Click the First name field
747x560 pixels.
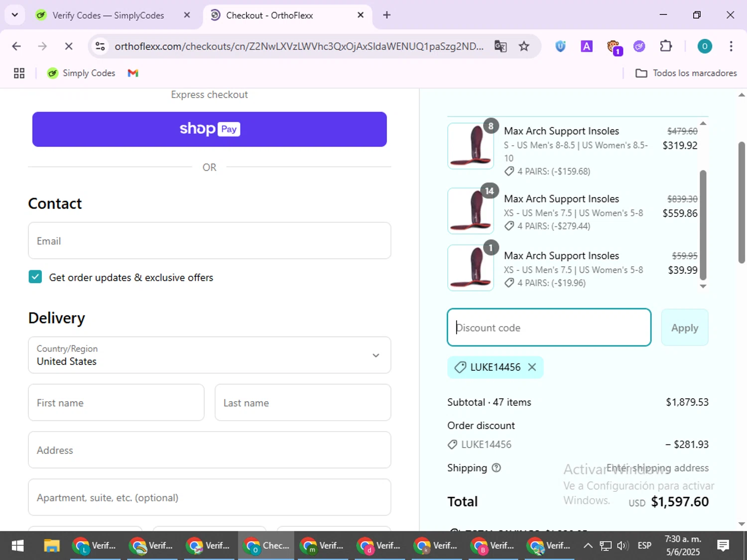116,402
